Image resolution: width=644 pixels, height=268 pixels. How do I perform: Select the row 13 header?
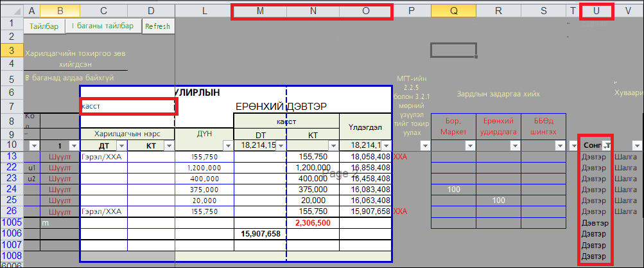pos(12,156)
